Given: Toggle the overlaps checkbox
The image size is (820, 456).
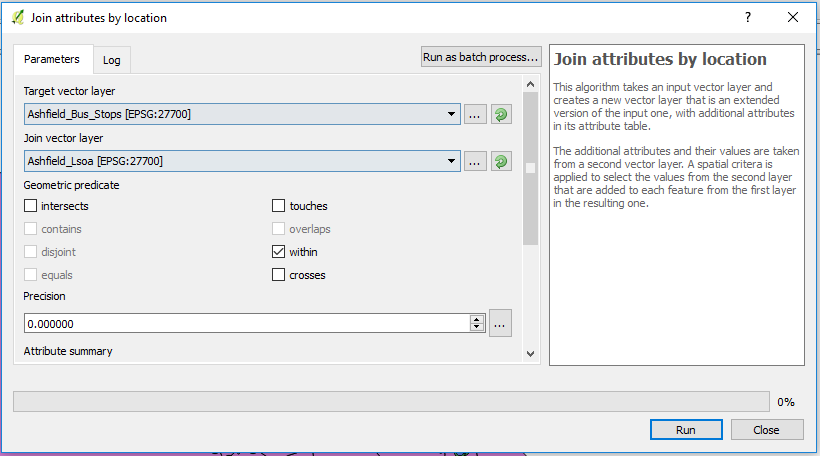Looking at the screenshot, I should point(278,229).
